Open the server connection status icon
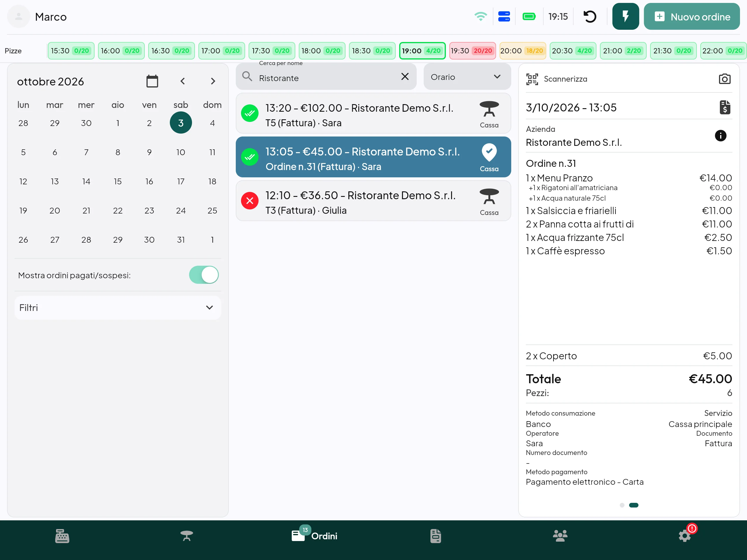The image size is (747, 560). [504, 17]
